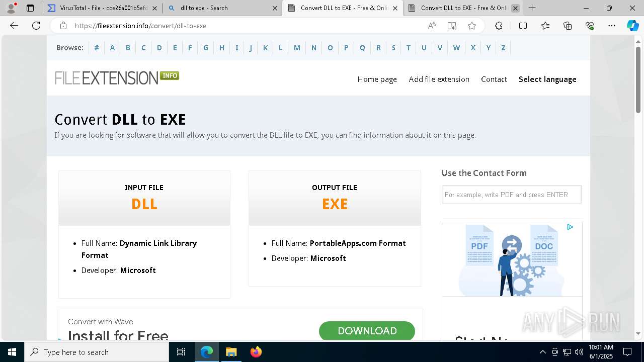The height and width of the screenshot is (362, 644).
Task: Open Immersive Reader icon in address bar
Action: (452, 26)
